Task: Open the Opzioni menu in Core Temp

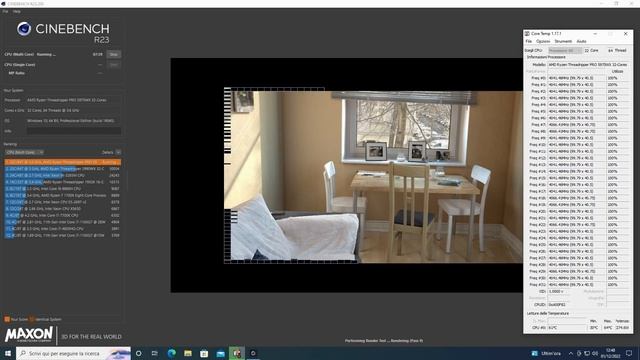Action: click(543, 41)
